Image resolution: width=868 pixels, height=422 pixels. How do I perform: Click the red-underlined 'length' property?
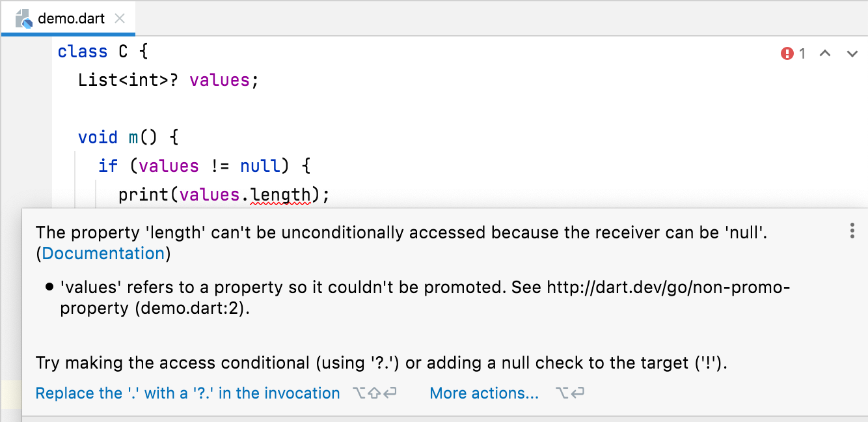point(281,195)
